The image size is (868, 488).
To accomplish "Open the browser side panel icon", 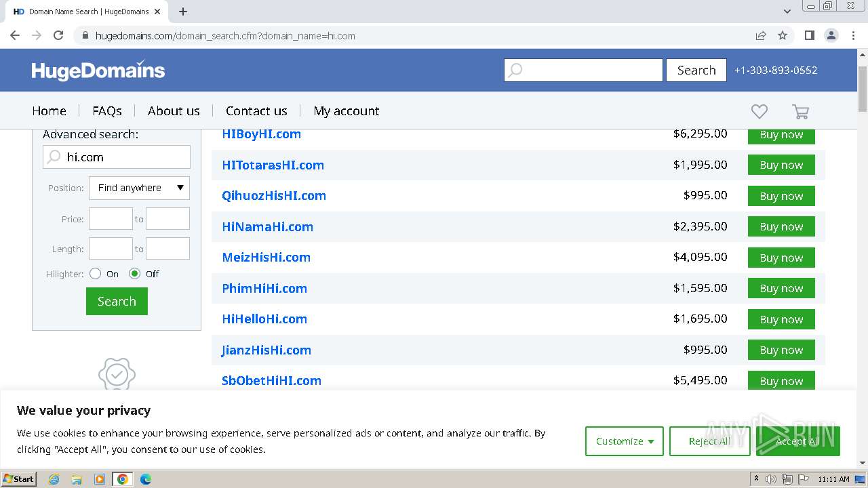I will click(x=809, y=35).
